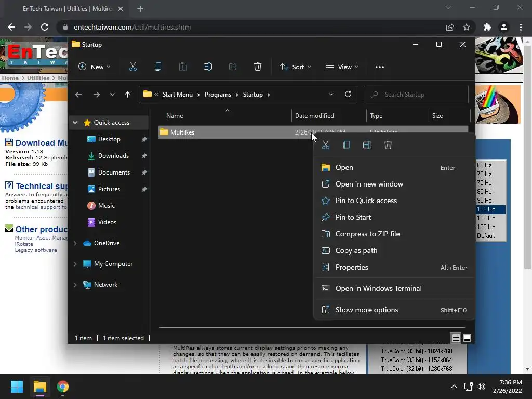
Task: Click the iRotate link on webpage
Action: [24, 244]
